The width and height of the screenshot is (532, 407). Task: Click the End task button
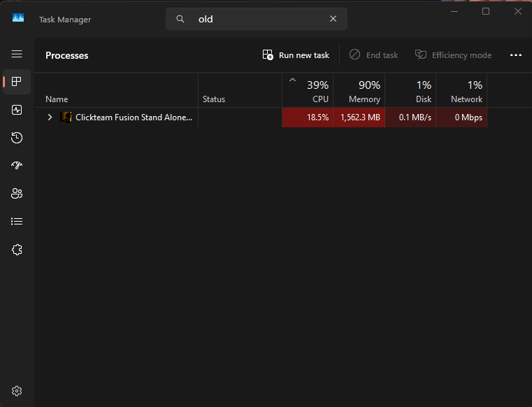click(373, 55)
